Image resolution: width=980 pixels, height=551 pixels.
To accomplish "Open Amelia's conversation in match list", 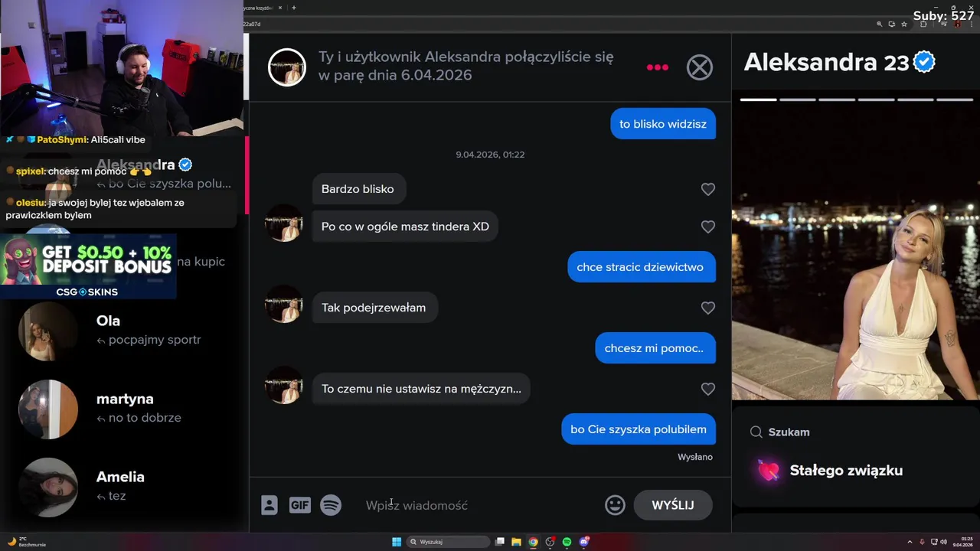I will coord(122,487).
